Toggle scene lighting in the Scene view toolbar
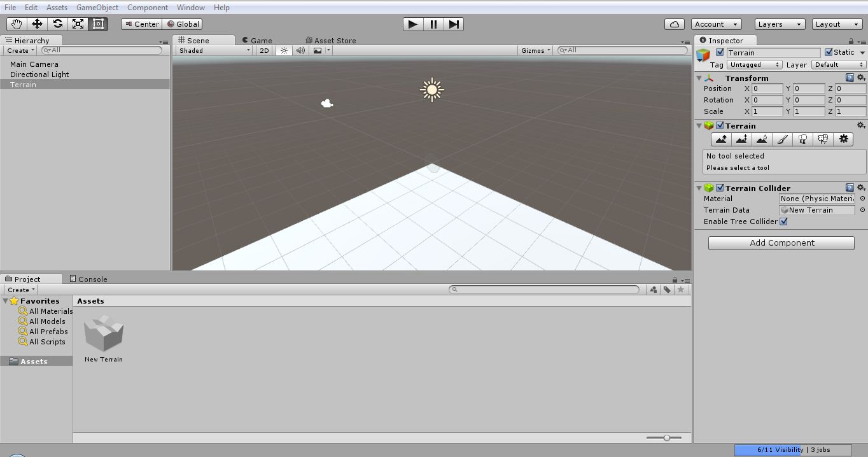This screenshot has height=457, width=868. pyautogui.click(x=284, y=50)
